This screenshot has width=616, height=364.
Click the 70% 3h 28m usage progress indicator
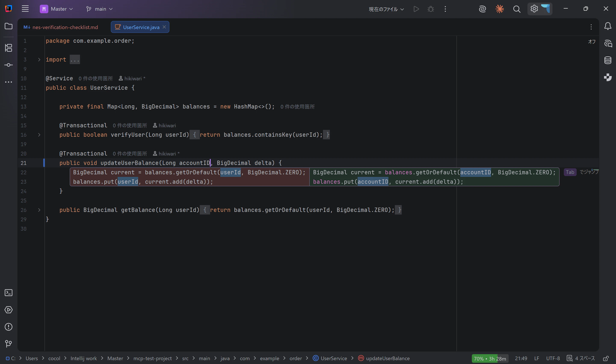click(490, 359)
